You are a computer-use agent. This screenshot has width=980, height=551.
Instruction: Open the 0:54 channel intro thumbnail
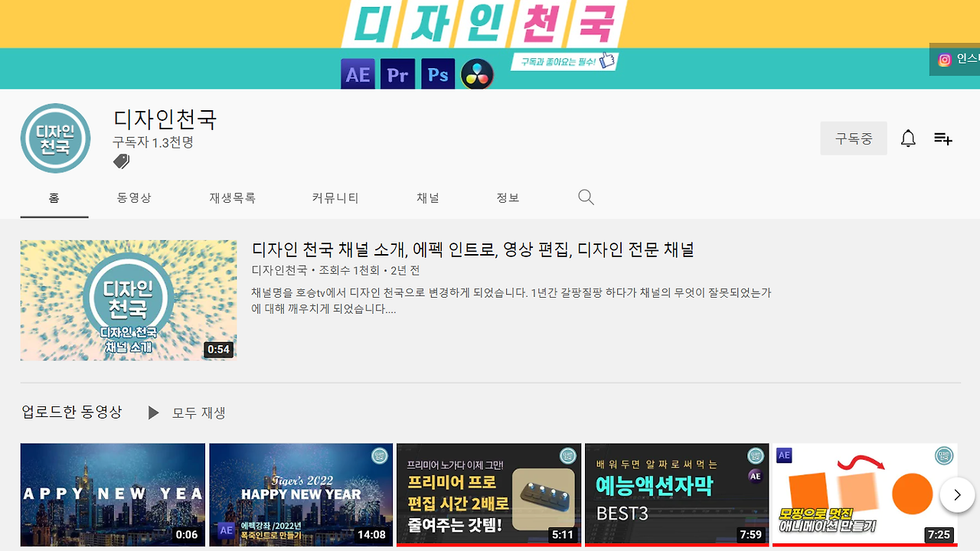tap(129, 301)
